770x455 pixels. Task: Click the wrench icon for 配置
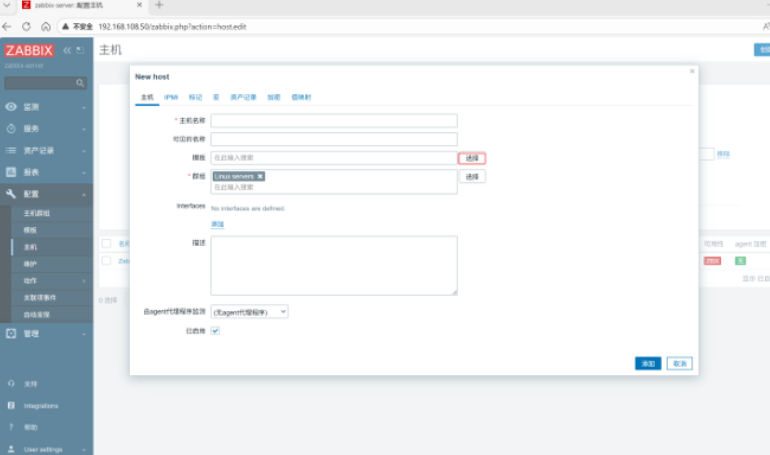pos(11,194)
